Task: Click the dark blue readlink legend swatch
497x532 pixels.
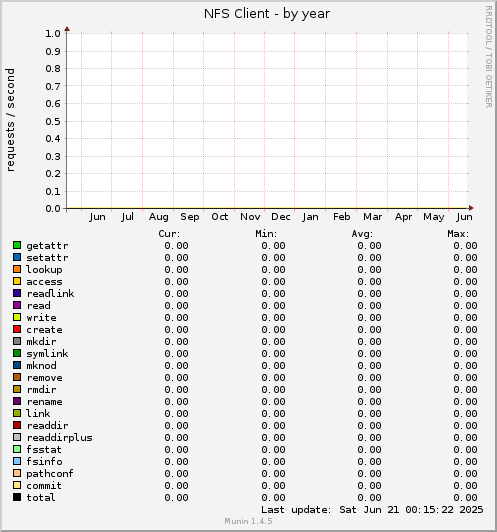Action: click(x=17, y=293)
